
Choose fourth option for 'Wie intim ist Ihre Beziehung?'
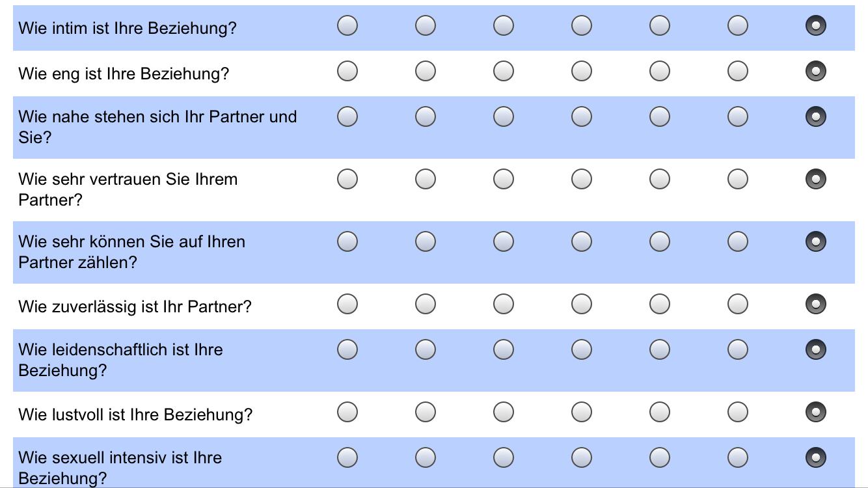pyautogui.click(x=582, y=25)
